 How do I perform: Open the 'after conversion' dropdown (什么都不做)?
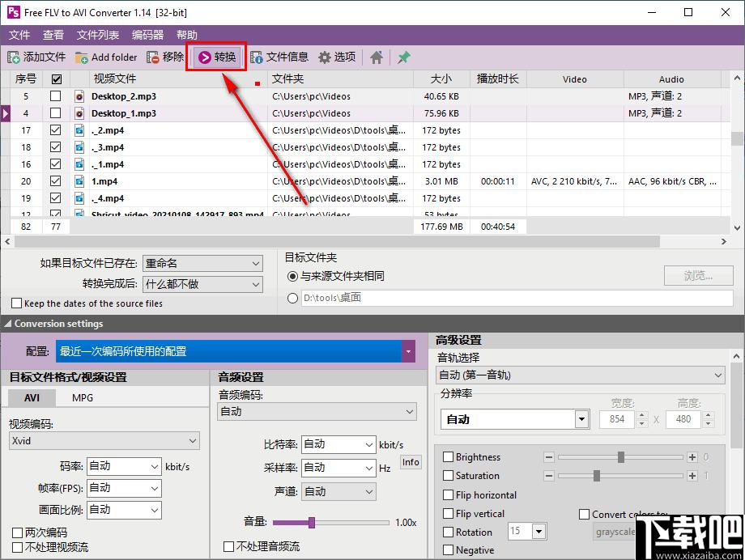202,285
